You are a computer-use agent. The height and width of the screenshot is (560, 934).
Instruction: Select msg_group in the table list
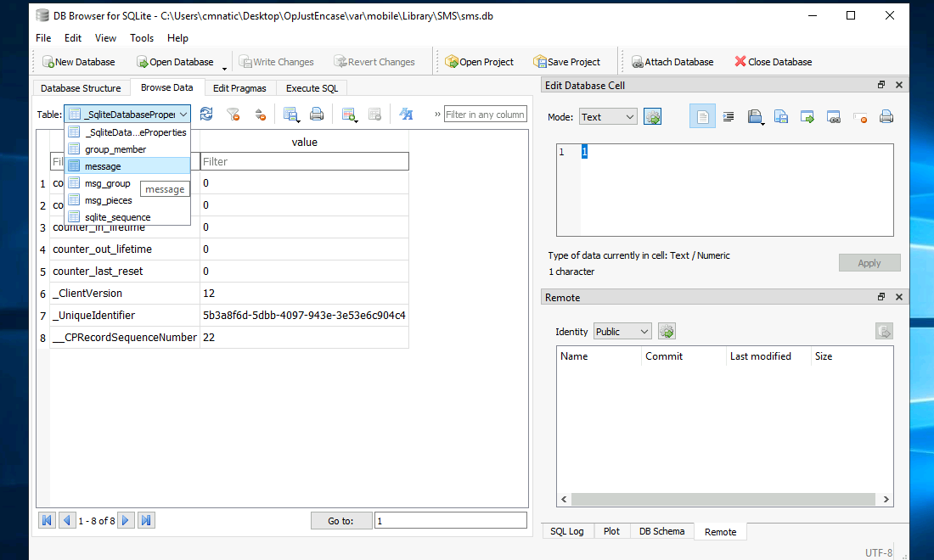(x=128, y=183)
